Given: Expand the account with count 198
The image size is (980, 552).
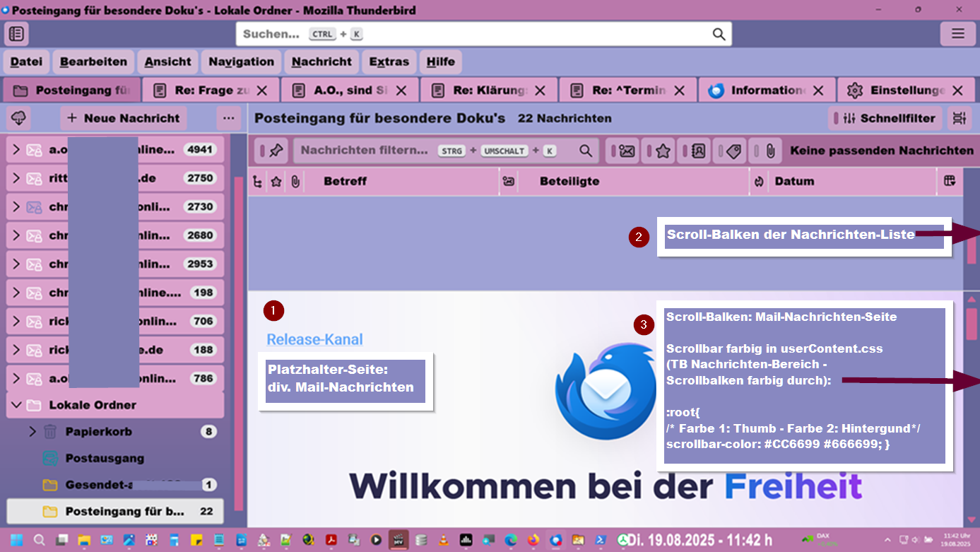Looking at the screenshot, I should (x=16, y=293).
